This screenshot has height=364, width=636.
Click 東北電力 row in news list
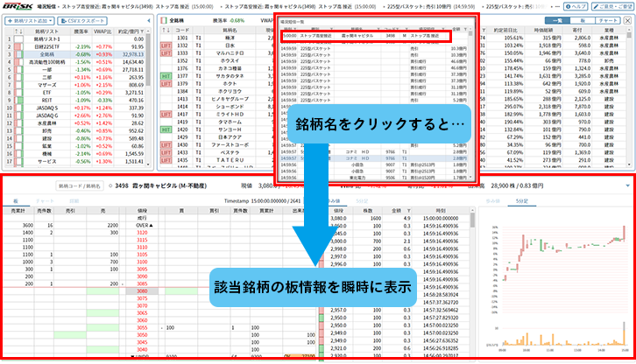pos(373,178)
